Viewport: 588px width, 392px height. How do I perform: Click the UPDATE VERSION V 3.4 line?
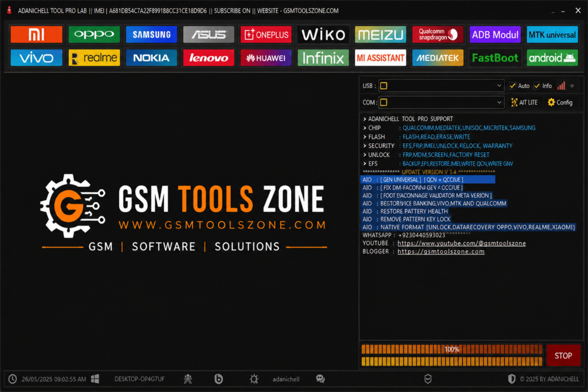tap(428, 172)
